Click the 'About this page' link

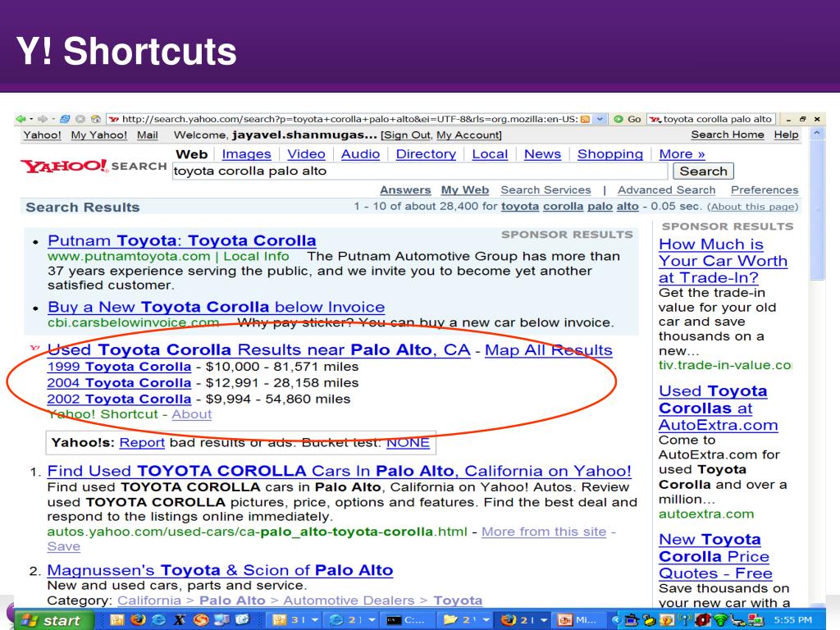pos(753,207)
